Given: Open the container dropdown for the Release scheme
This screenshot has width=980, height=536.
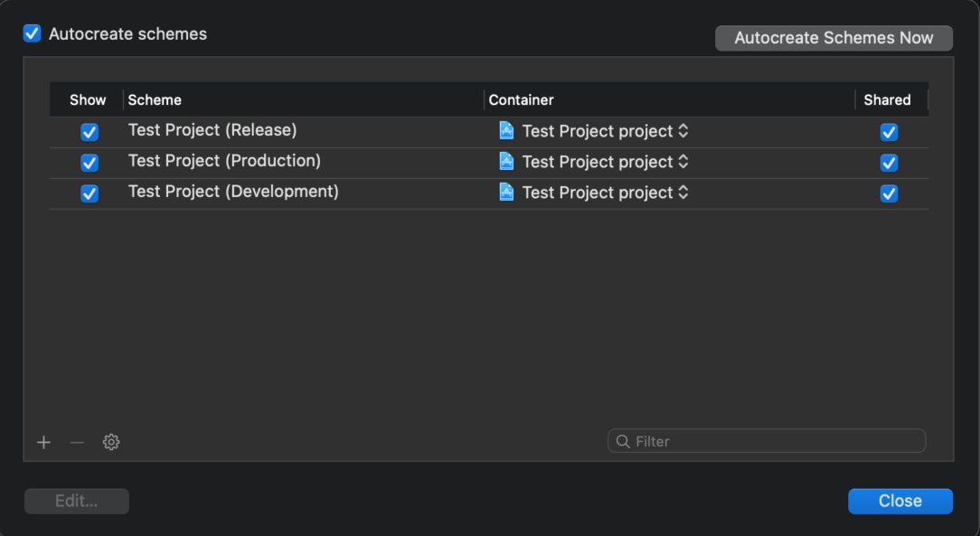Looking at the screenshot, I should point(685,131).
